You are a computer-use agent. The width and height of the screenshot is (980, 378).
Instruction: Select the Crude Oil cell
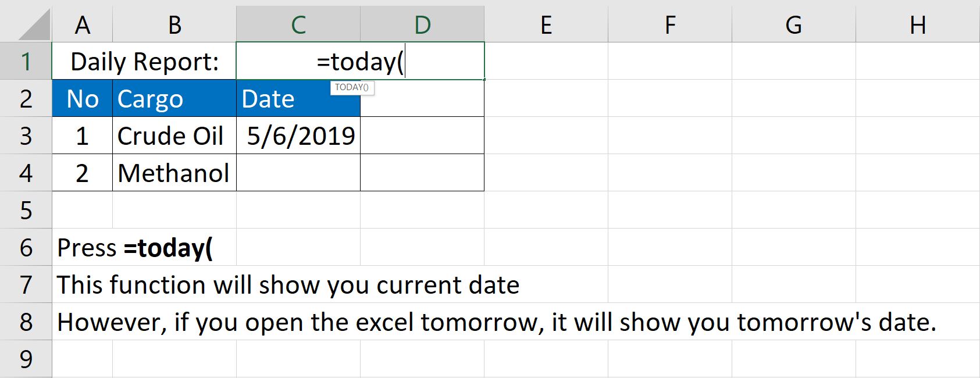(x=174, y=136)
